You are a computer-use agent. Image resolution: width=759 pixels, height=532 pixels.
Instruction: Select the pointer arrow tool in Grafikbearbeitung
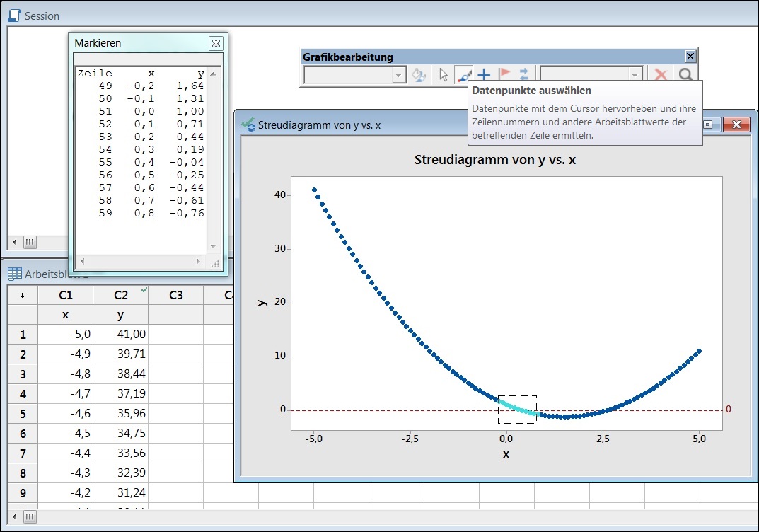[x=444, y=75]
